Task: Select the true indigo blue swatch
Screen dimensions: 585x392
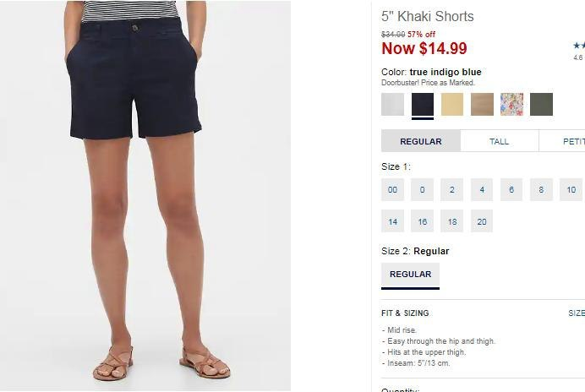Action: (423, 104)
